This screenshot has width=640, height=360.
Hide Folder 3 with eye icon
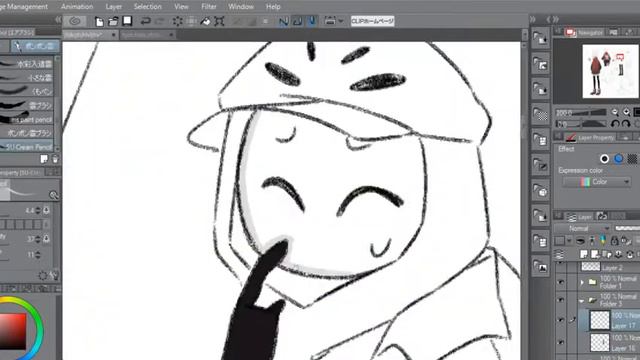click(x=561, y=300)
